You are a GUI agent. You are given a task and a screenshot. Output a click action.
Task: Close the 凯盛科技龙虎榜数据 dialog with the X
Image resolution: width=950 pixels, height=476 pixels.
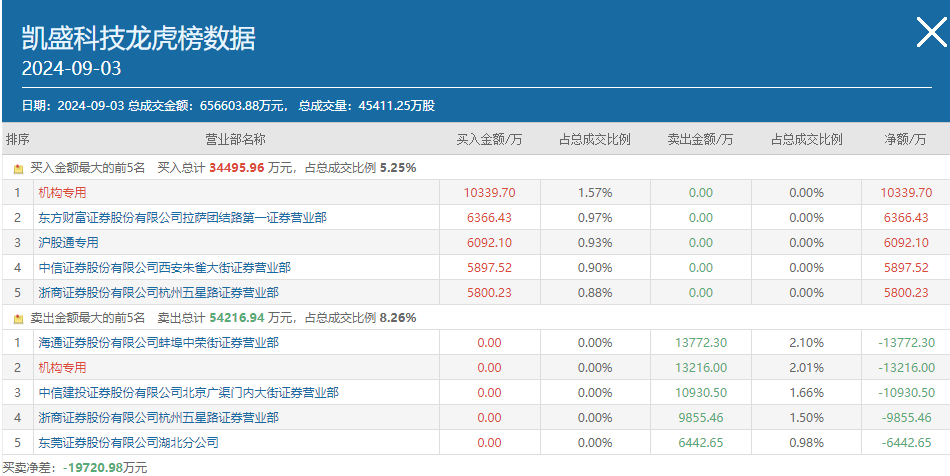pos(931,32)
